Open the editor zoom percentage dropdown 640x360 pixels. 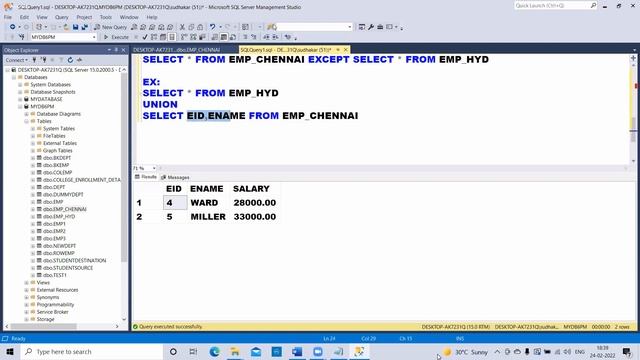coord(154,168)
